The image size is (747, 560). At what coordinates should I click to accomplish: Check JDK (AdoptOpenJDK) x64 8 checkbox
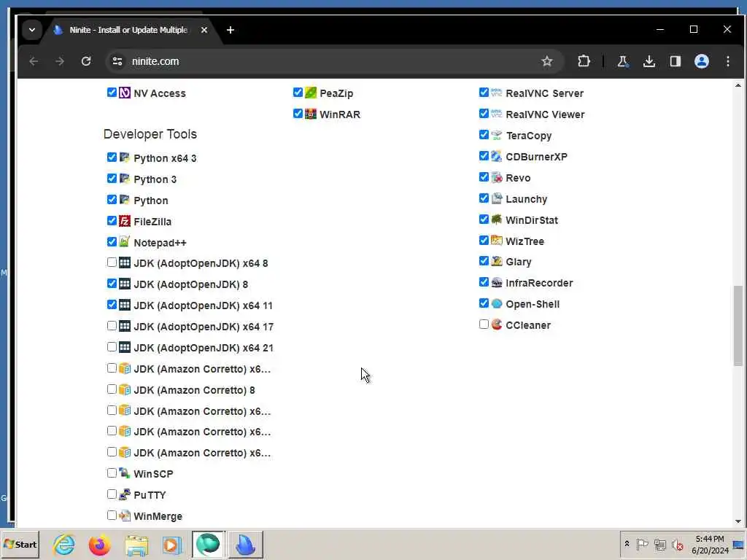112,262
